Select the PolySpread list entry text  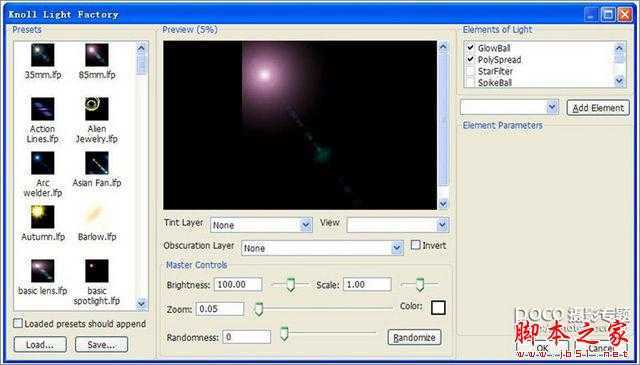(x=499, y=60)
